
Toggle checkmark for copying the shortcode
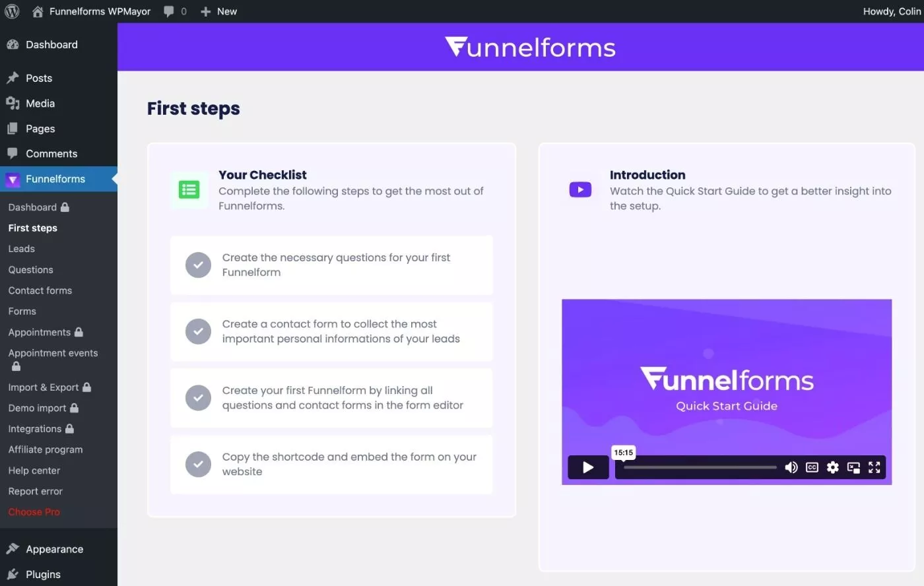tap(198, 464)
